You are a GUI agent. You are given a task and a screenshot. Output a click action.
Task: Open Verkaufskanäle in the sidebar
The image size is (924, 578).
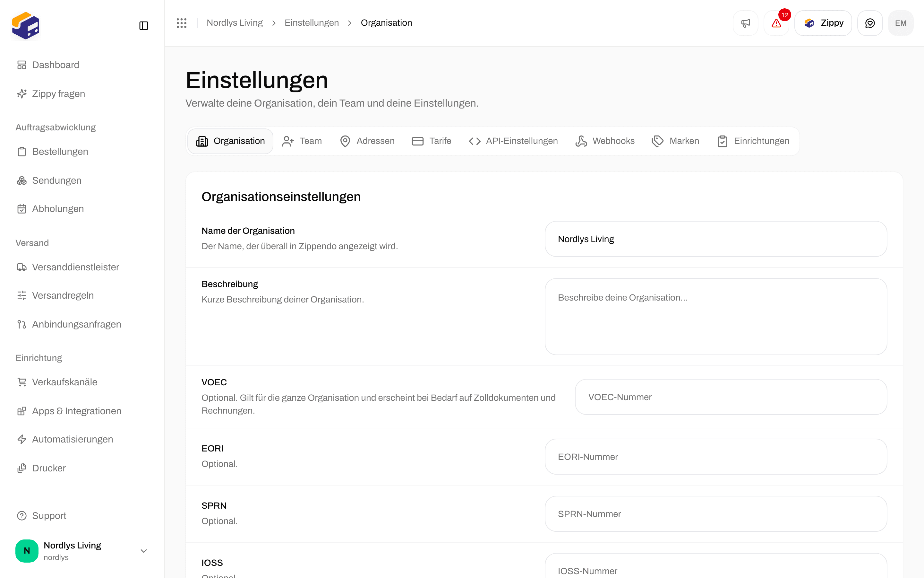click(82, 382)
